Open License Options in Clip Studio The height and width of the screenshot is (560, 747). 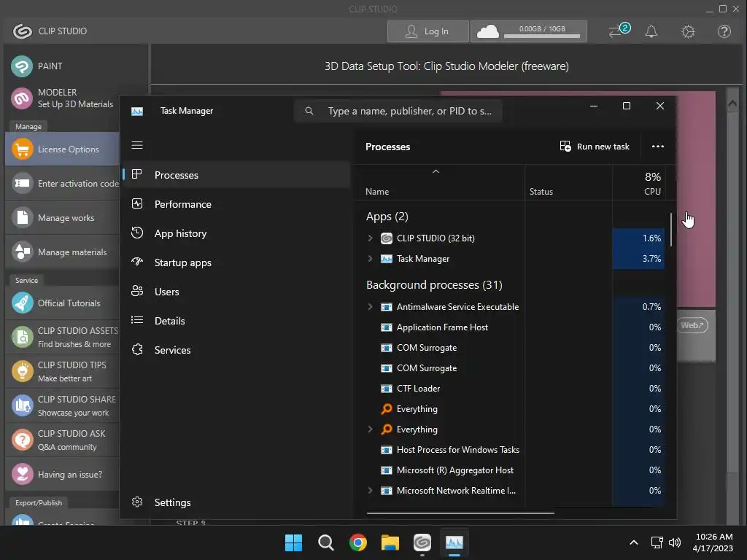click(63, 149)
